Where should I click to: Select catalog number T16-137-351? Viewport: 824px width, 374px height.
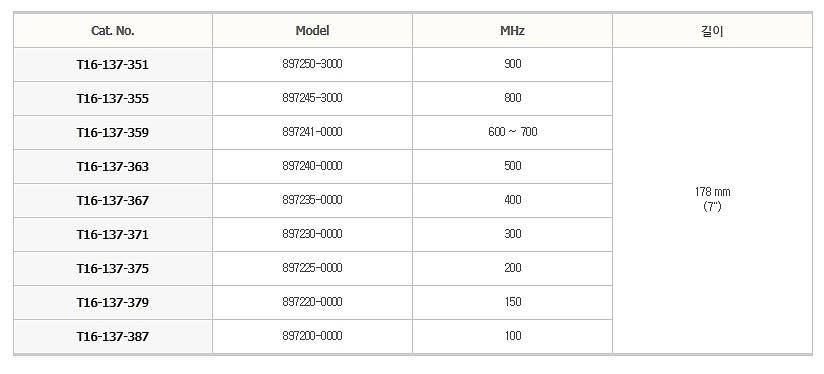pos(113,65)
